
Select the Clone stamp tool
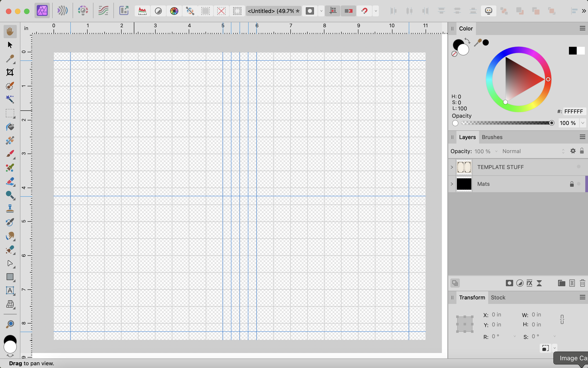(x=10, y=209)
